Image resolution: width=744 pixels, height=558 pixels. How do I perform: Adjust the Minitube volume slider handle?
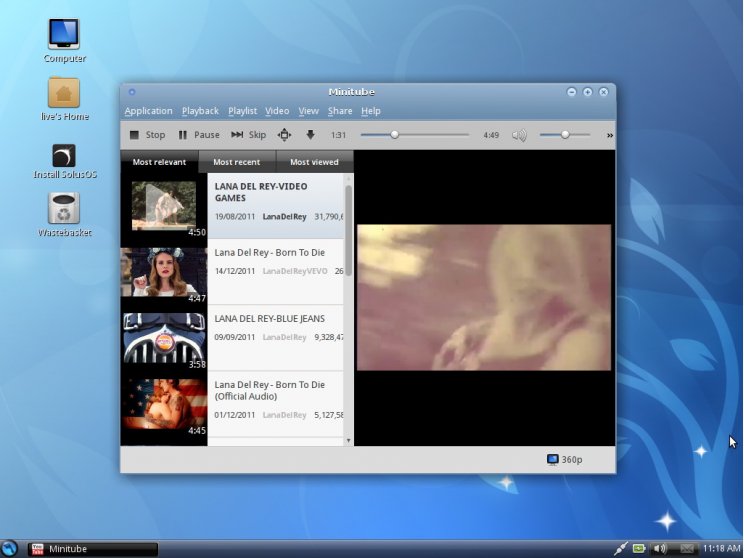click(565, 135)
